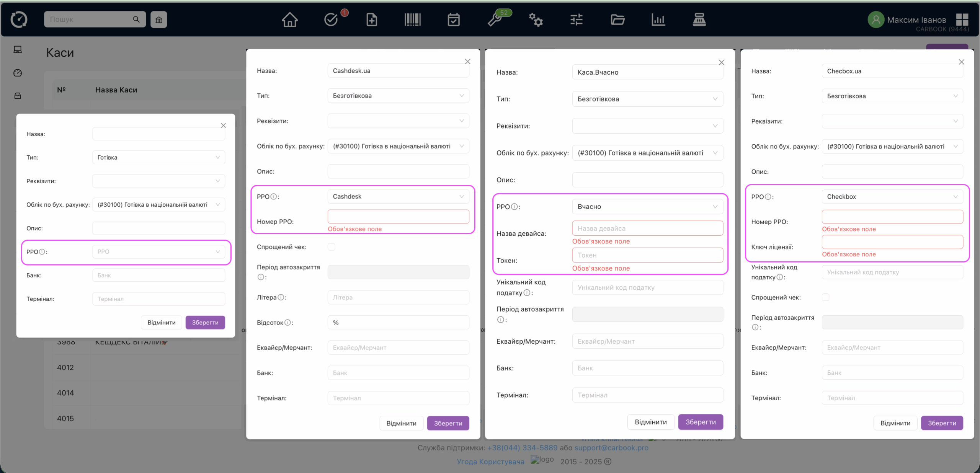Image resolution: width=980 pixels, height=473 pixels.
Task: Expand the РРО dropdown showing Cashdesk
Action: tap(398, 196)
